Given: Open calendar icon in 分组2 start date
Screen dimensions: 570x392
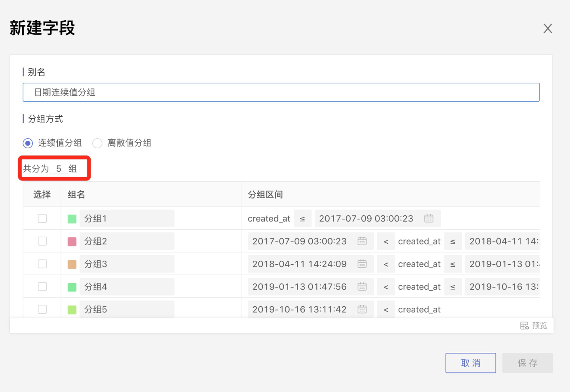Looking at the screenshot, I should tap(362, 241).
